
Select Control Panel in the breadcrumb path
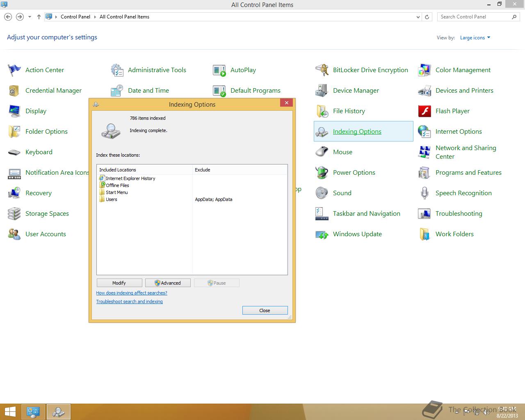point(75,17)
